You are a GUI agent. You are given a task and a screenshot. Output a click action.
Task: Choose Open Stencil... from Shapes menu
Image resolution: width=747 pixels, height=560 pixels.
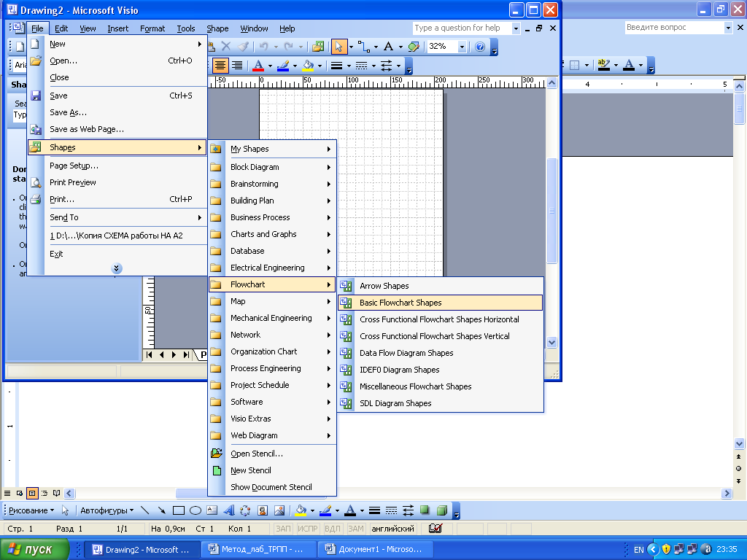(272, 454)
